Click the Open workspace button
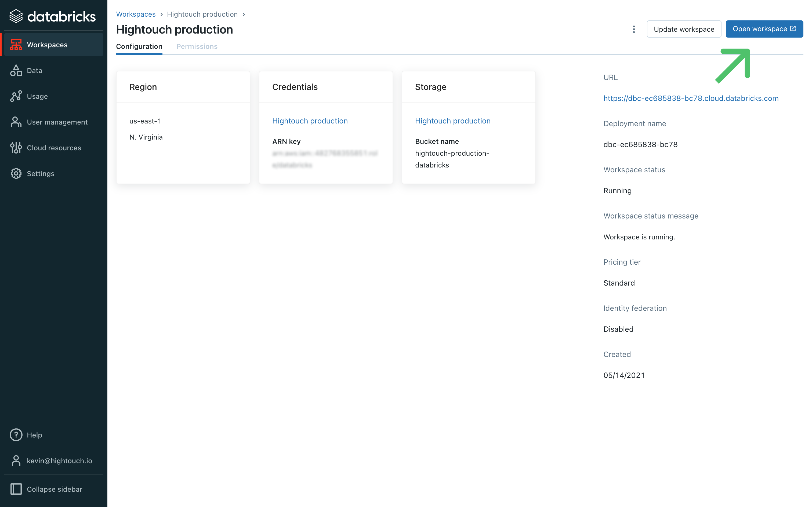 pyautogui.click(x=764, y=29)
